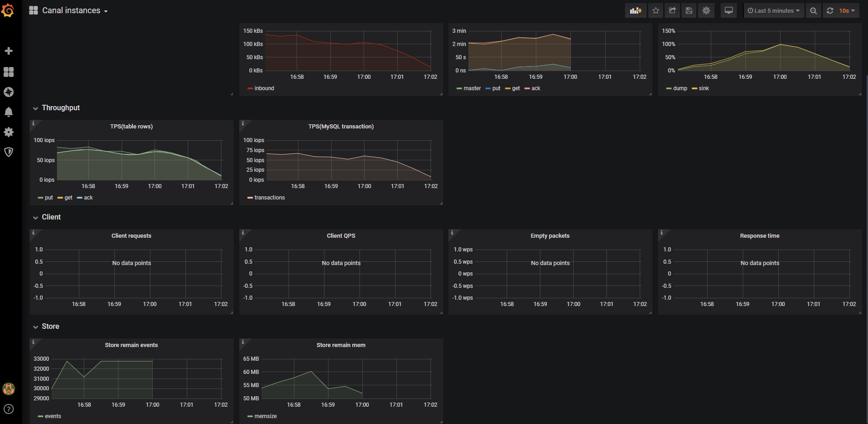Open the 10s refresh interval dropdown
This screenshot has width=868, height=424.
[x=847, y=10]
